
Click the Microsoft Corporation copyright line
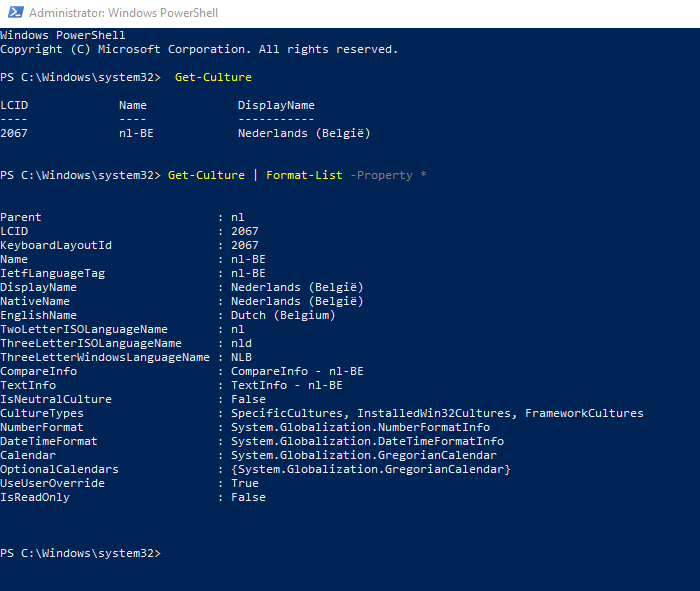[x=199, y=49]
